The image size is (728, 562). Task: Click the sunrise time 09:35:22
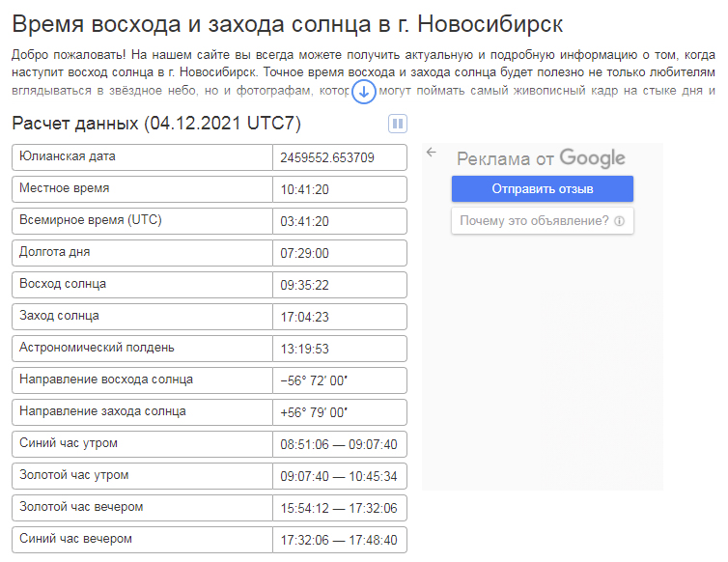coord(305,285)
